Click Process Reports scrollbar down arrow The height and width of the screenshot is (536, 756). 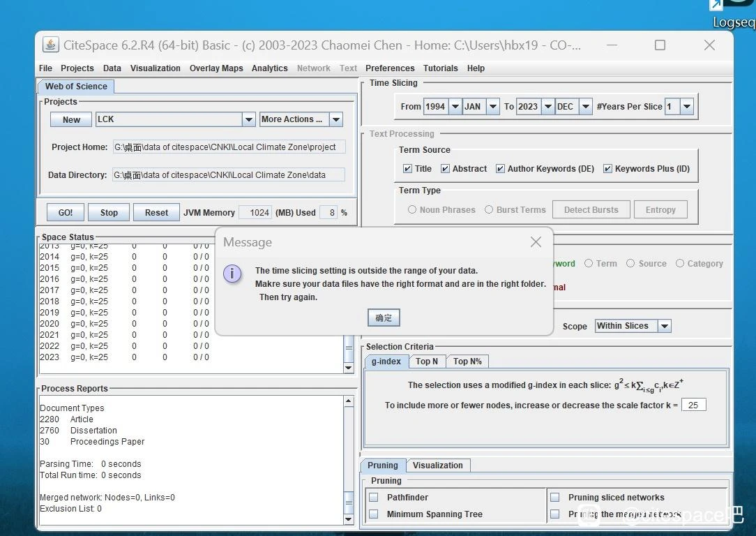coord(349,519)
